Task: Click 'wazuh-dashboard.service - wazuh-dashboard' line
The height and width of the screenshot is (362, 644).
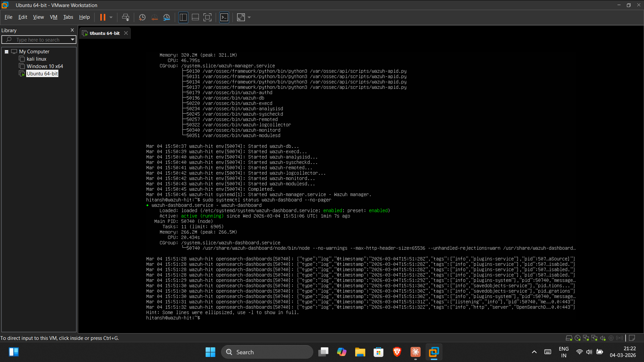Action: click(x=206, y=205)
